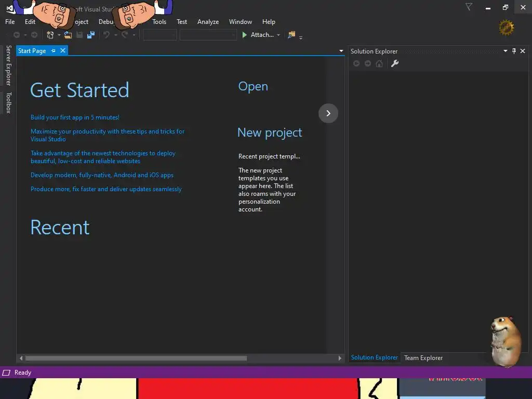The height and width of the screenshot is (399, 532).
Task: Click the horizontal scrollbar thumb on Start Page
Action: [136, 358]
